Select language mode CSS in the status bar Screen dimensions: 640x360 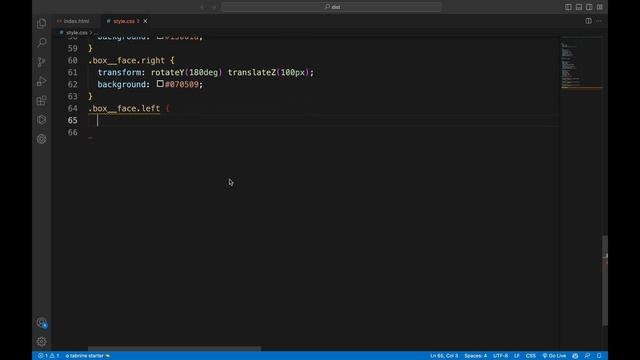tap(531, 356)
